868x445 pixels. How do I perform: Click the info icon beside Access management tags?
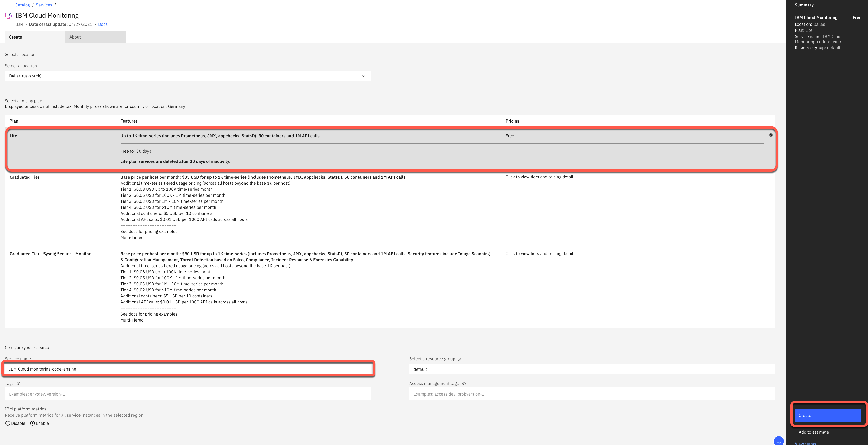pos(464,384)
